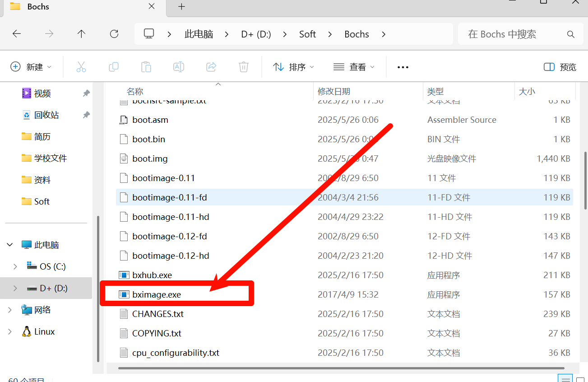Sort by the Name column header
588x382 pixels.
(x=135, y=92)
